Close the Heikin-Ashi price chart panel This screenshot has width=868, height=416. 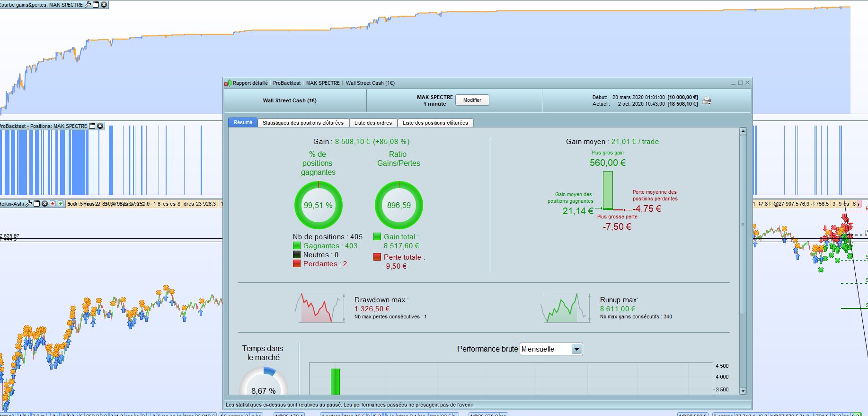(44, 204)
